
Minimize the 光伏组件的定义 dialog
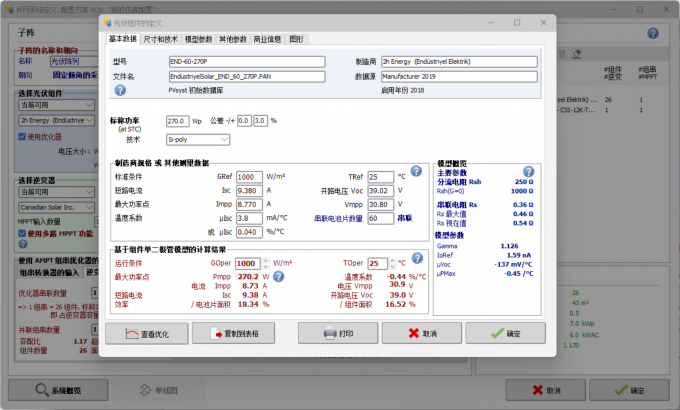[x=491, y=23]
